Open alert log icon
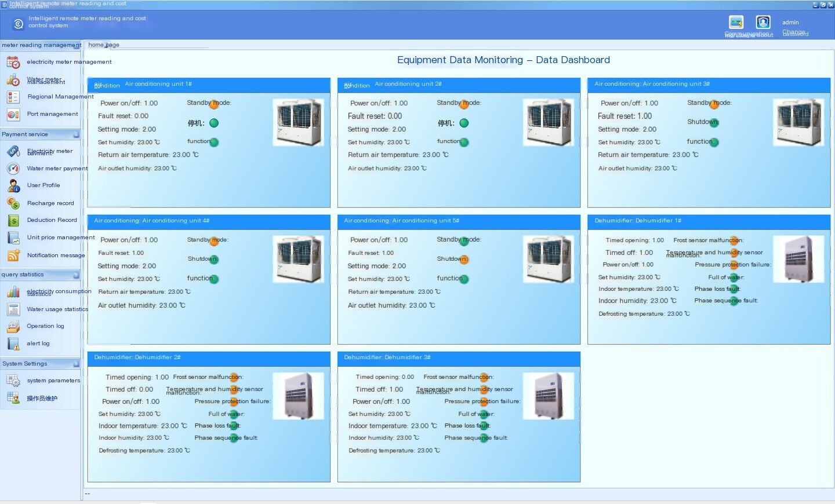Viewport: 835px width, 504px height. (13, 344)
